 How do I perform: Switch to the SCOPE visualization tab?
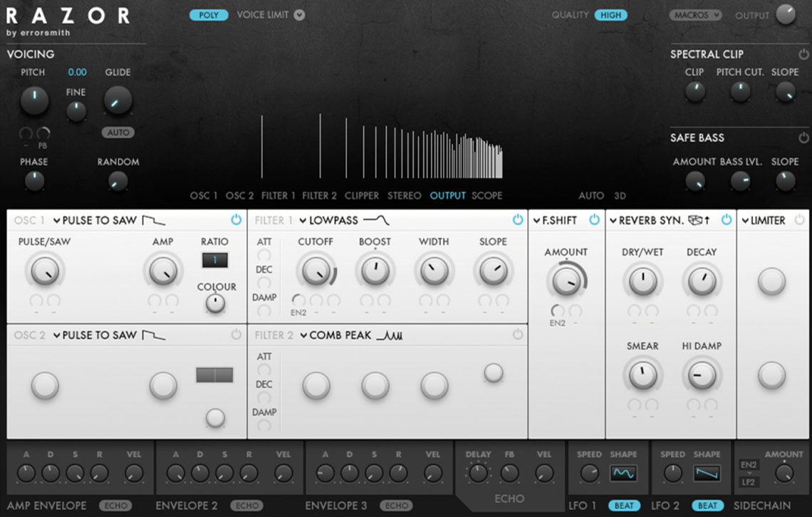point(488,195)
